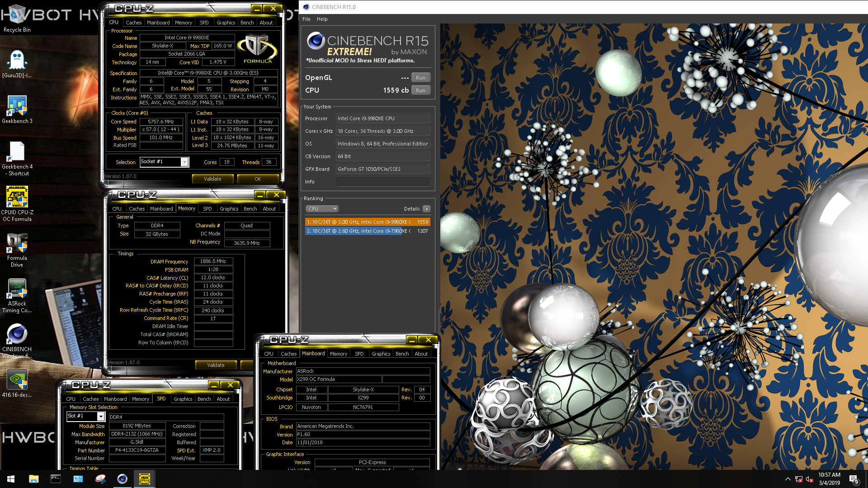Click the BIOS date 11/01/2018 field
This screenshot has width=868, height=488.
(x=363, y=443)
